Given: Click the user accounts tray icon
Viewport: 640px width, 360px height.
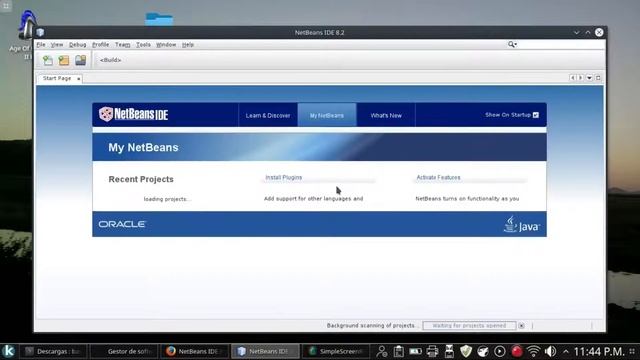Looking at the screenshot, I should (382, 351).
